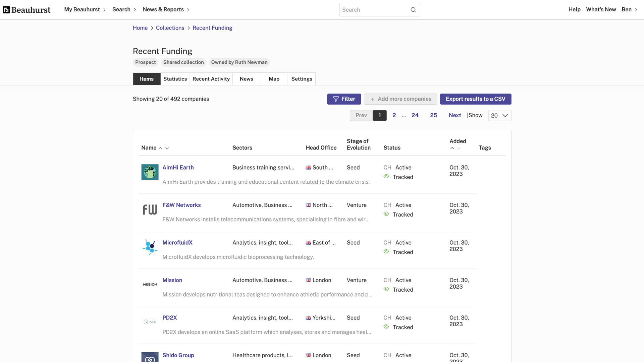Viewport: 644px width, 362px height.
Task: Expand the Search navigation menu
Action: (124, 9)
